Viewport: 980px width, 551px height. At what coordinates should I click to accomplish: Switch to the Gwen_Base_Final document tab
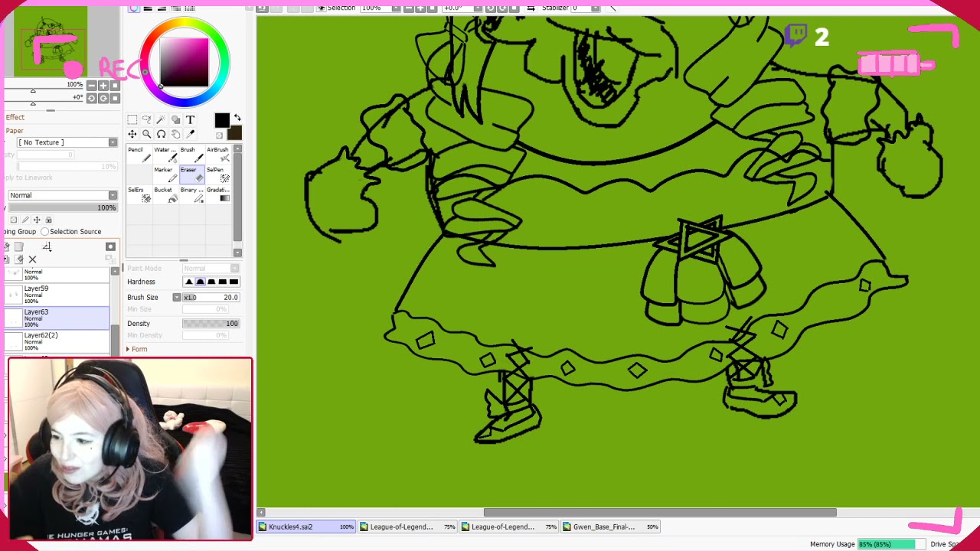pos(611,527)
